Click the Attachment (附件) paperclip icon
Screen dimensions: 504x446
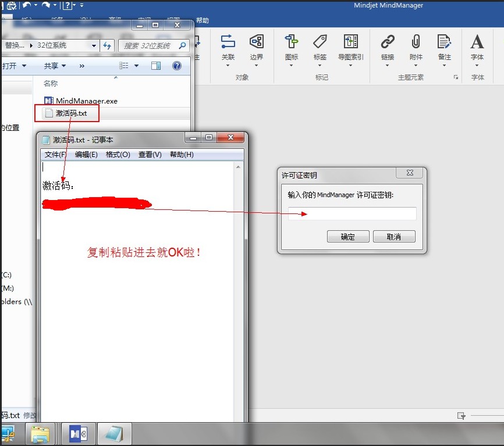point(416,41)
